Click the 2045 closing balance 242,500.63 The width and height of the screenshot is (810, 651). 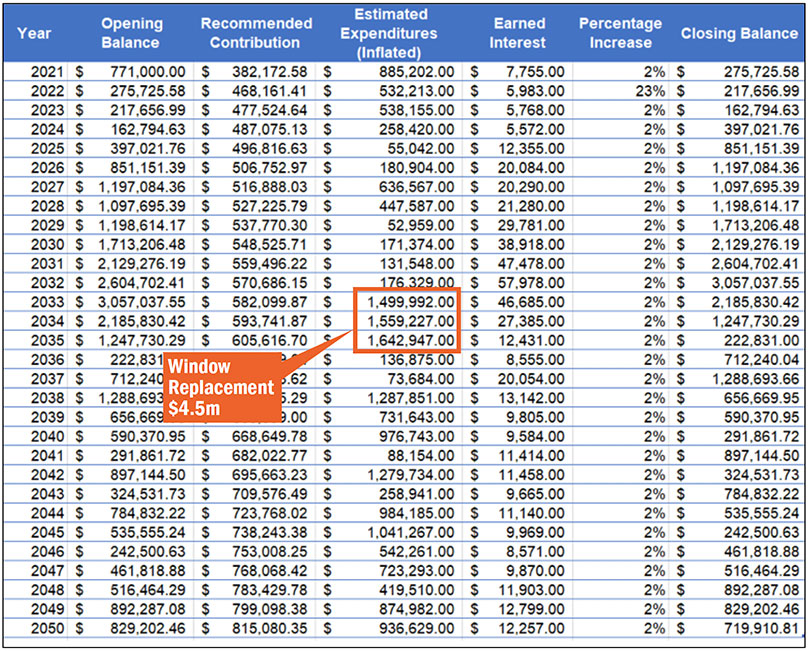tap(761, 532)
